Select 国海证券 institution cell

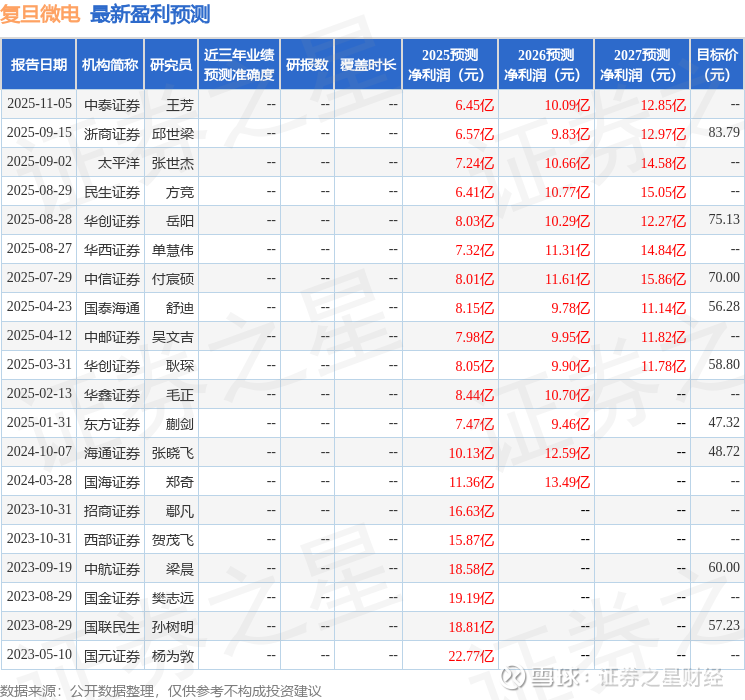112,482
